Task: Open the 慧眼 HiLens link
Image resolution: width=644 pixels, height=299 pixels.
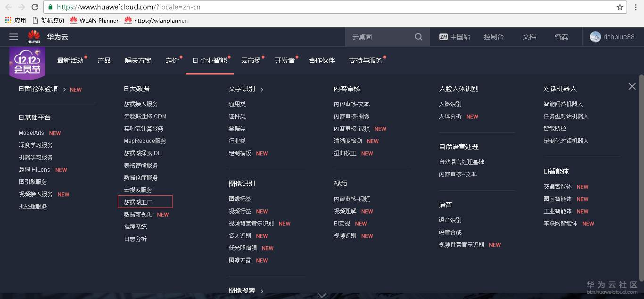Action: [34, 170]
